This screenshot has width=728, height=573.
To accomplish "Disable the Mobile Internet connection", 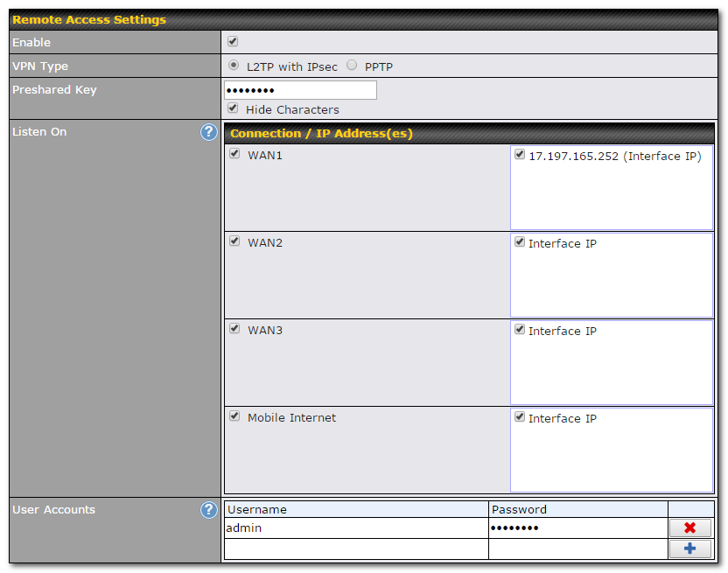I will coord(234,416).
